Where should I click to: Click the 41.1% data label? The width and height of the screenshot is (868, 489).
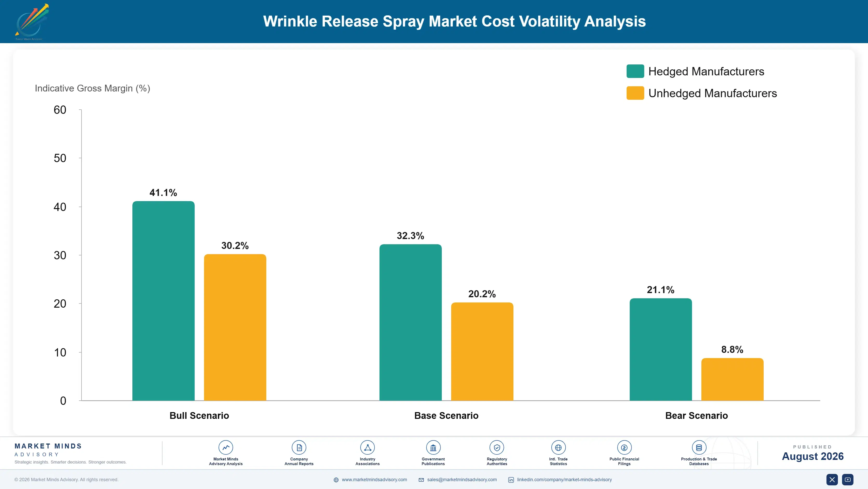click(x=164, y=193)
